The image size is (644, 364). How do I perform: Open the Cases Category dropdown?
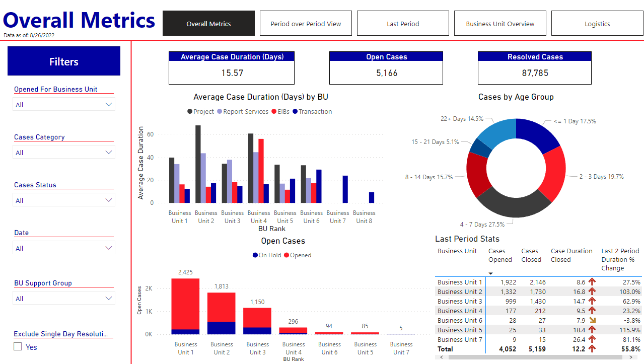[x=108, y=152]
